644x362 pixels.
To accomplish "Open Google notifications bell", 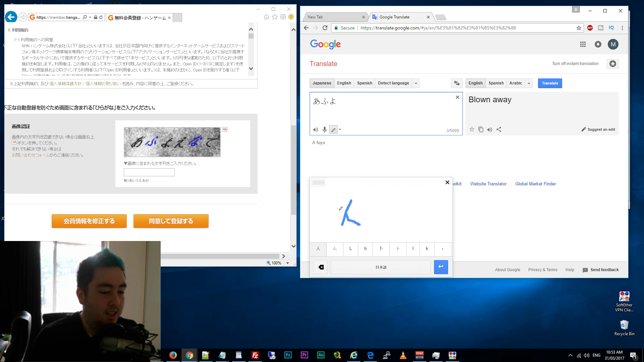I will (x=598, y=44).
